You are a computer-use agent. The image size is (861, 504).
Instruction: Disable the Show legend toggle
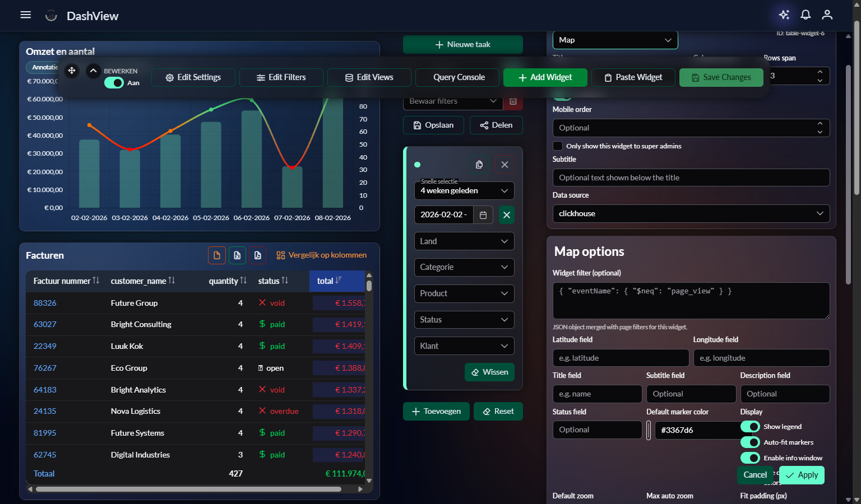click(x=750, y=426)
